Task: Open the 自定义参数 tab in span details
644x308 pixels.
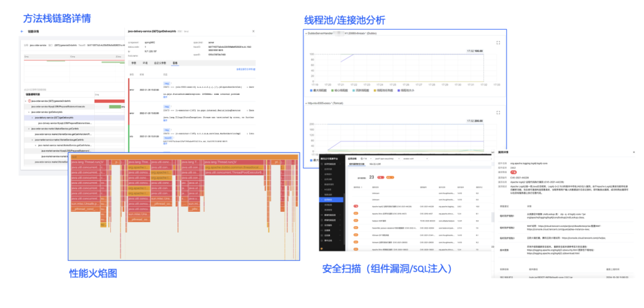Action: click(160, 63)
